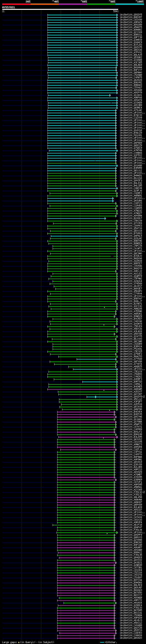
Task: Select label UniRef100_C5E315
Action: coord(131,352)
